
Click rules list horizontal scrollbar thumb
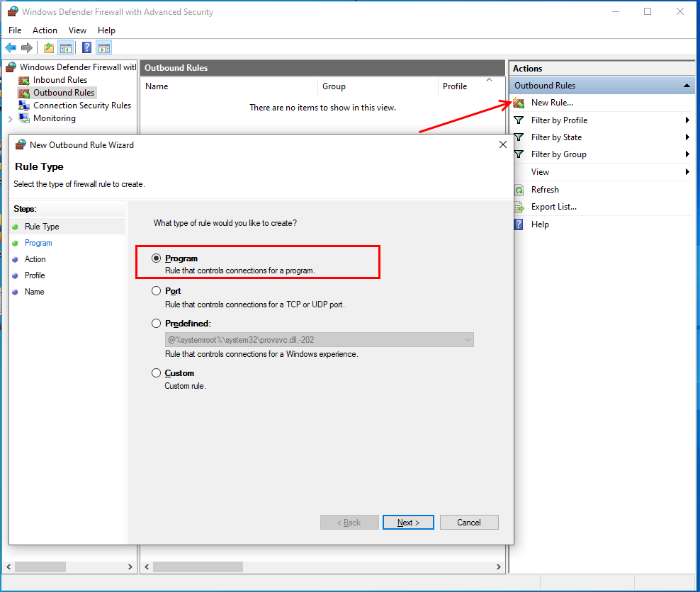[198, 567]
